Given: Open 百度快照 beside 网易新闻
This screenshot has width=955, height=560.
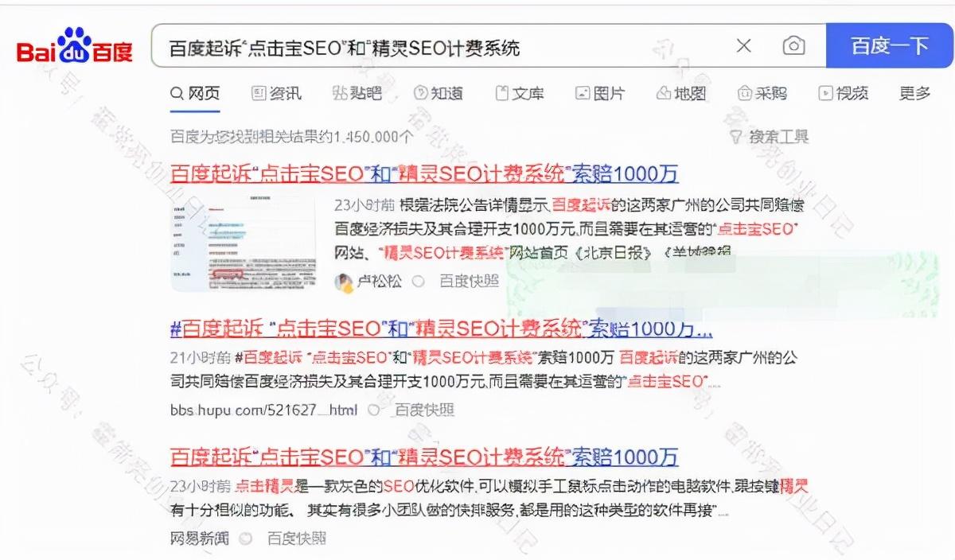Looking at the screenshot, I should [x=296, y=539].
